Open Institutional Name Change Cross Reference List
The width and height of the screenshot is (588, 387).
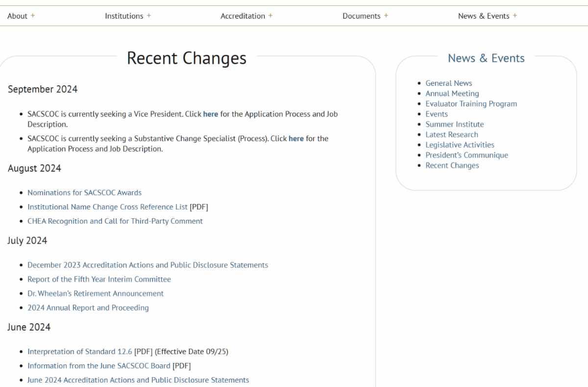coord(107,206)
